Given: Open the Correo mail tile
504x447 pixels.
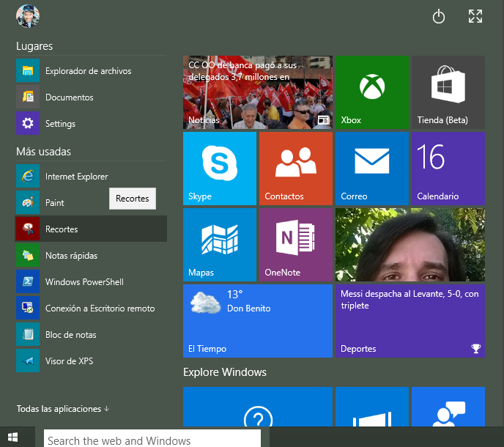Looking at the screenshot, I should pyautogui.click(x=372, y=169).
